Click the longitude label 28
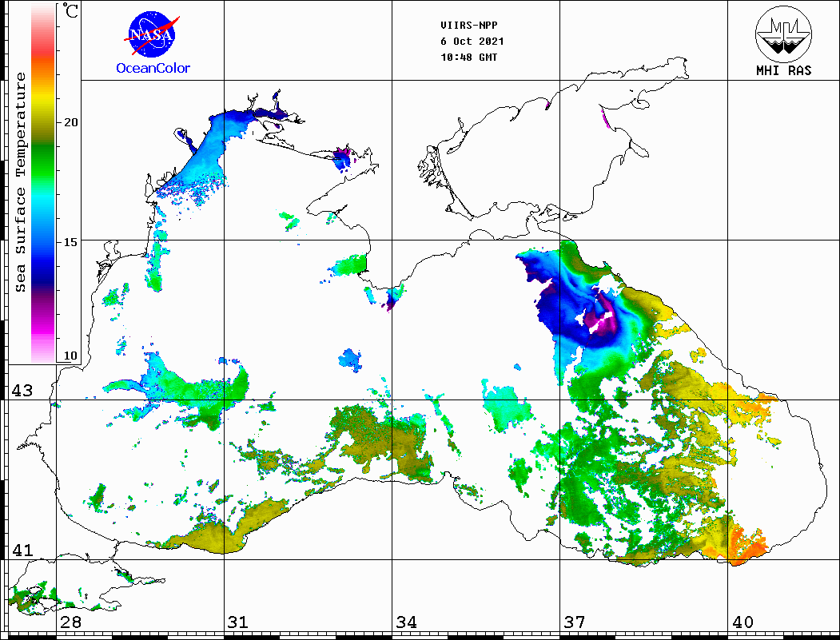Screen dimensions: 840x640 tap(70, 622)
